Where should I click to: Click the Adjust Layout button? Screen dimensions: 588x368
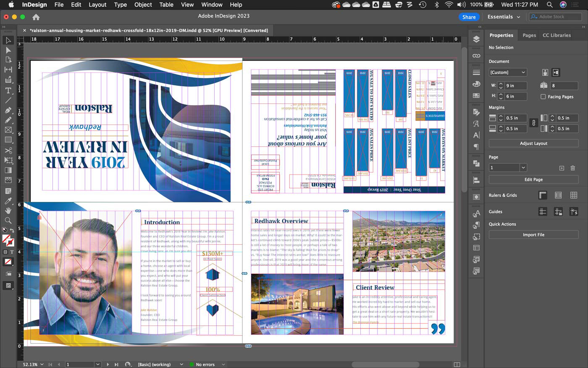(533, 143)
